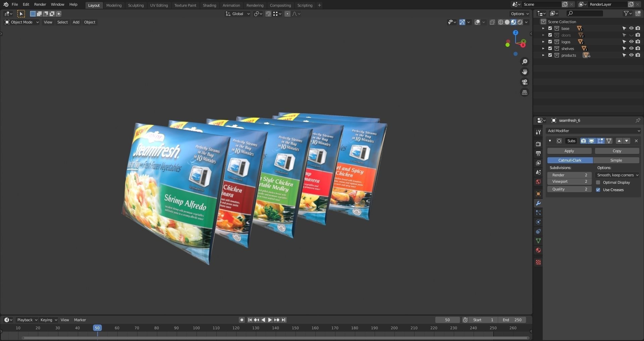The image size is (644, 341).
Task: Select the Catmull-Clark subdivision type
Action: (x=570, y=160)
